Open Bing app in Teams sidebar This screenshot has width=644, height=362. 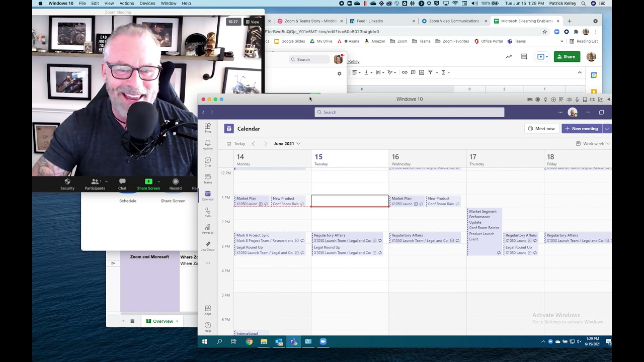[x=208, y=128]
